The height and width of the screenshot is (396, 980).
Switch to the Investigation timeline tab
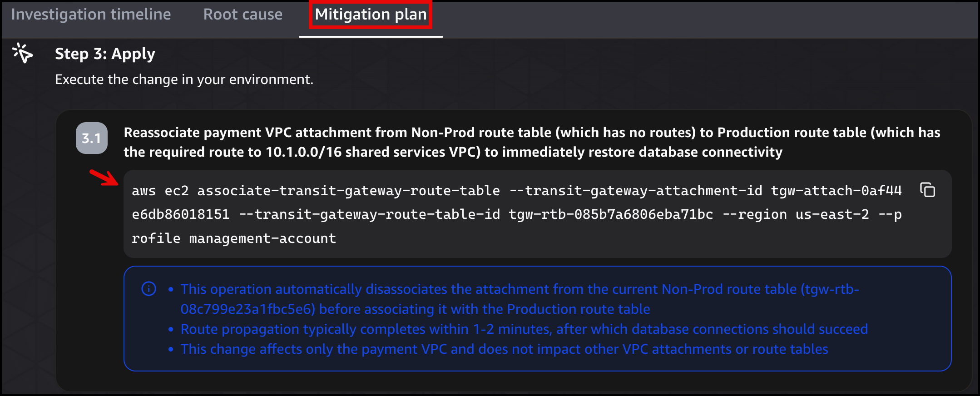[x=91, y=14]
